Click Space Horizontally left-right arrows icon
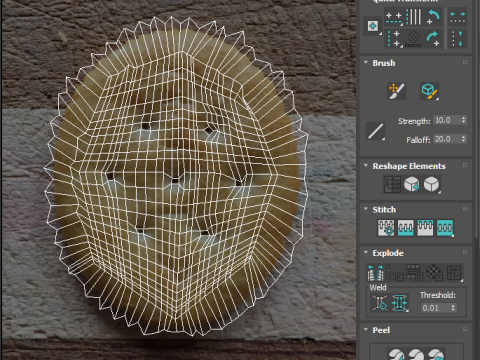 click(457, 17)
